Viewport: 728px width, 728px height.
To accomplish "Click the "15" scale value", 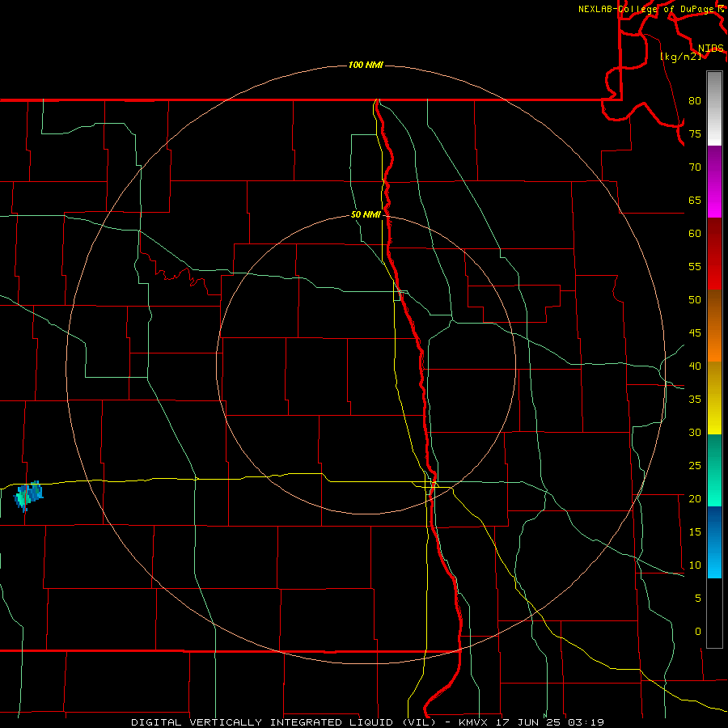I will click(x=695, y=531).
